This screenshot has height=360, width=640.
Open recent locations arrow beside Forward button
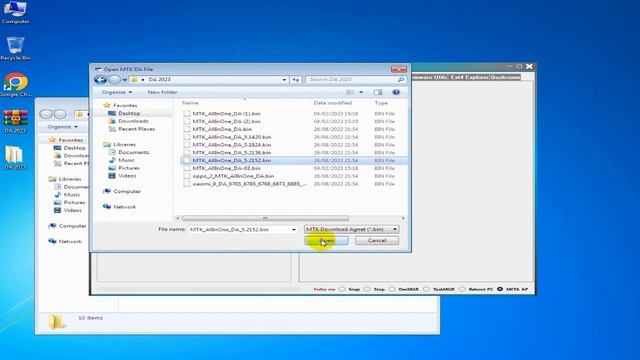point(125,80)
